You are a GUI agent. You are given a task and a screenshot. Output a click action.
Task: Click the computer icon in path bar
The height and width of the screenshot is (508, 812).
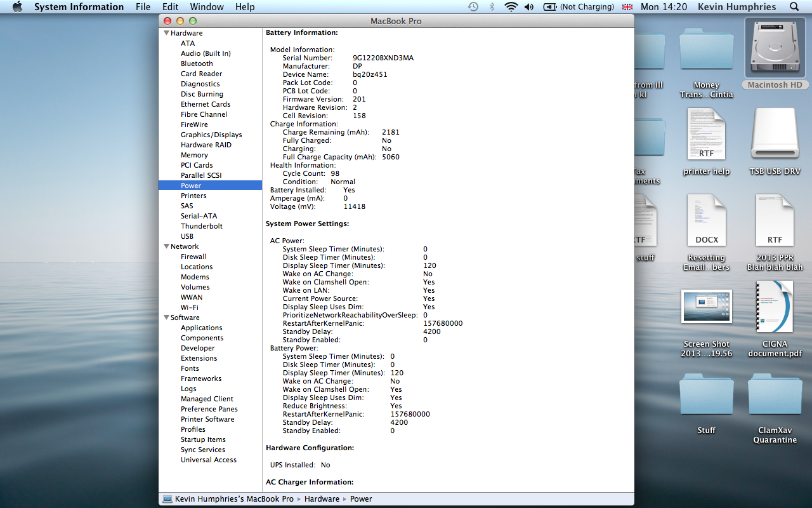pos(167,499)
